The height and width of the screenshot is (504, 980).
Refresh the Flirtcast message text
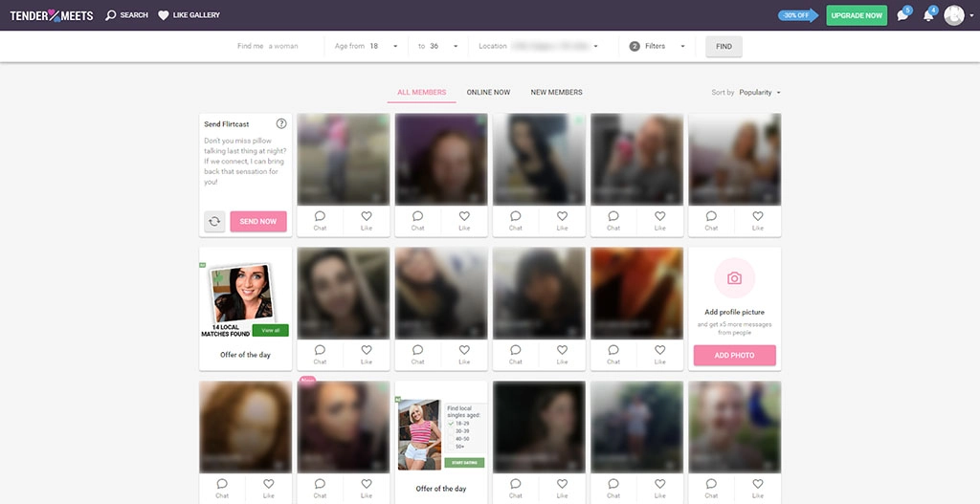point(215,221)
